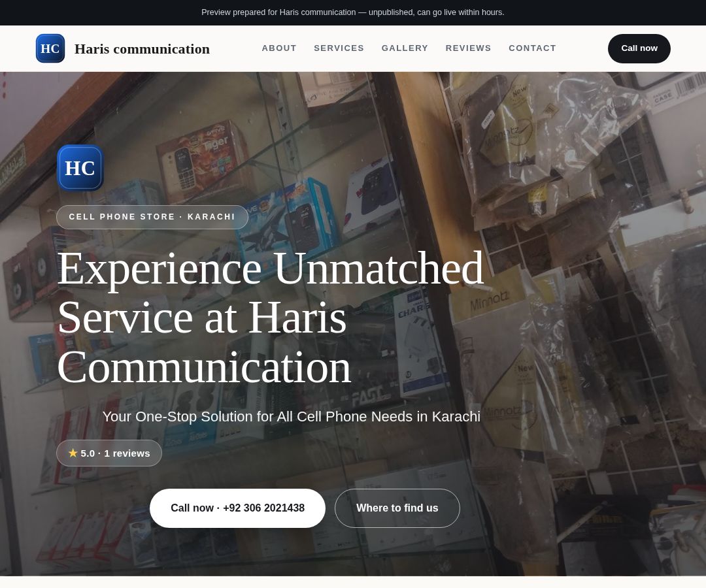Click the preview prepared banner text
Viewport: 706px width, 588px height.
click(352, 12)
